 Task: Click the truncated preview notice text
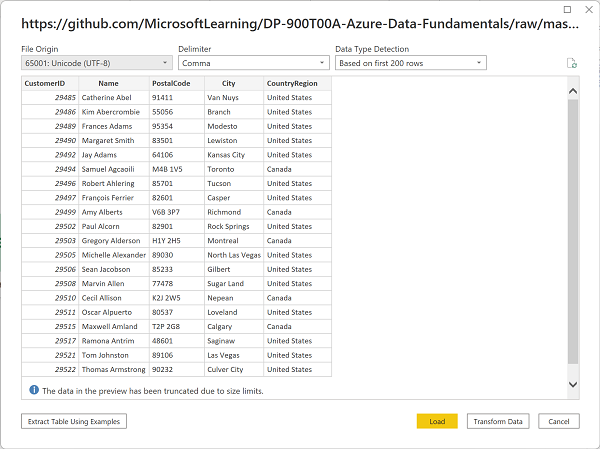[x=153, y=391]
